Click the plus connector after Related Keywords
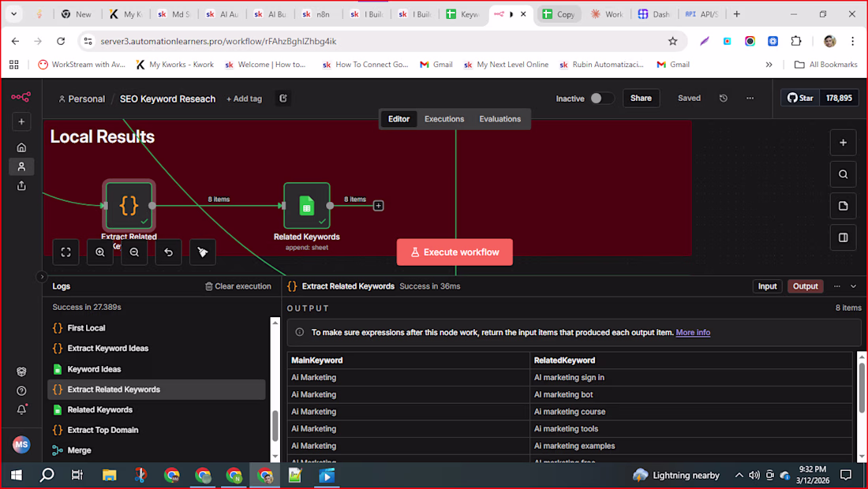The height and width of the screenshot is (489, 868). tap(379, 206)
